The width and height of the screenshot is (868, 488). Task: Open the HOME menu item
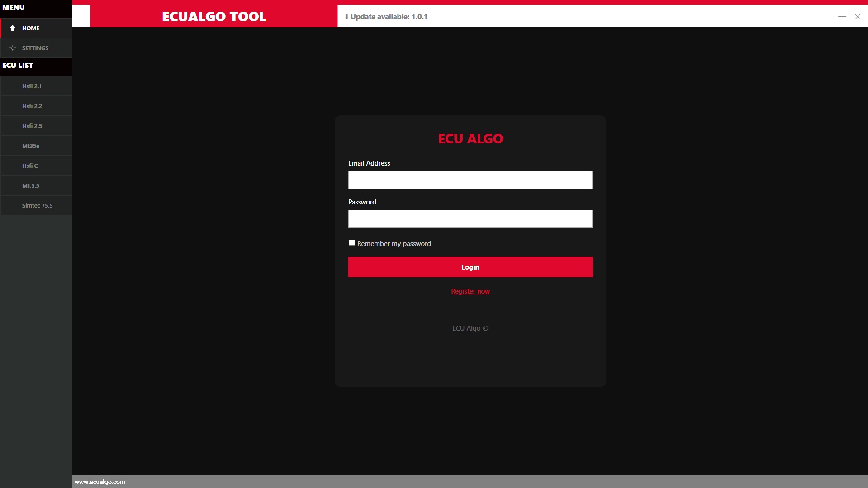point(36,28)
